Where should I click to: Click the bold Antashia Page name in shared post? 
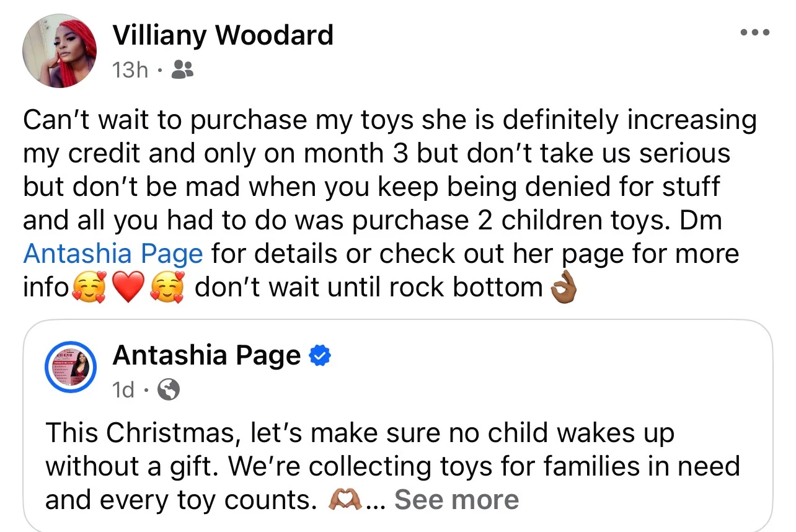click(207, 356)
